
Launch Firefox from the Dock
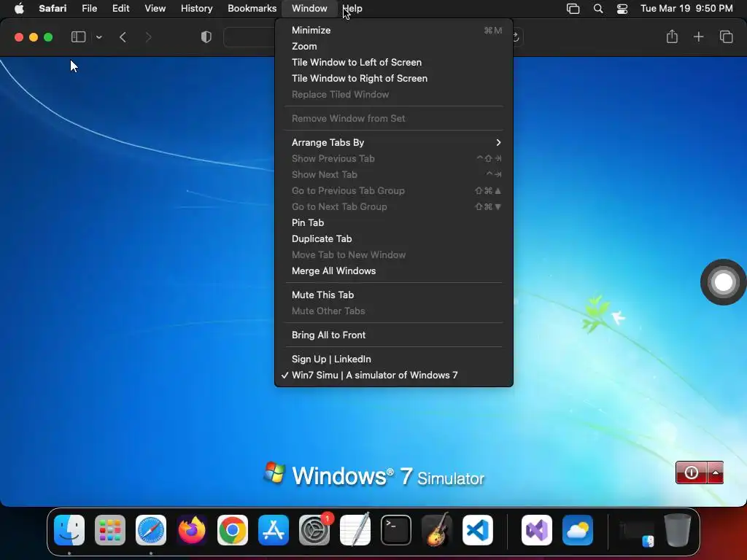192,529
